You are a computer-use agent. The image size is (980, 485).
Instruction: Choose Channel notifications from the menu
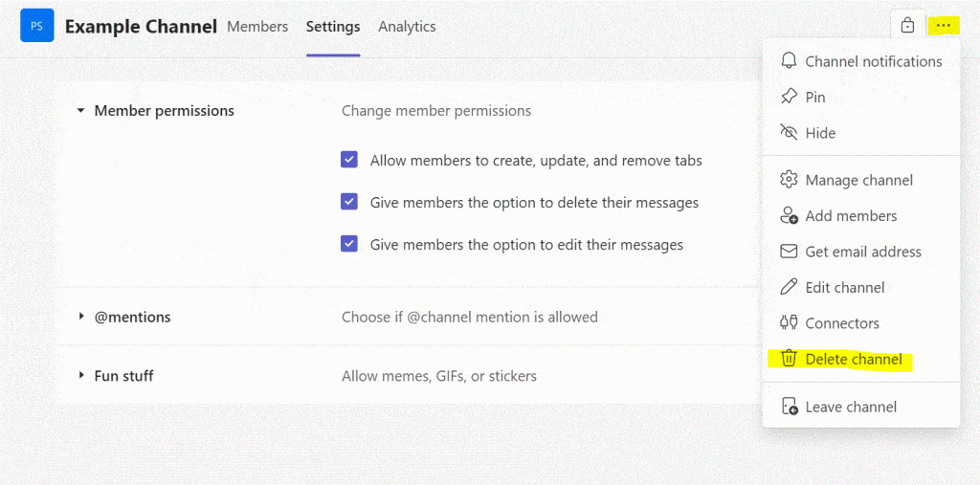tap(861, 61)
